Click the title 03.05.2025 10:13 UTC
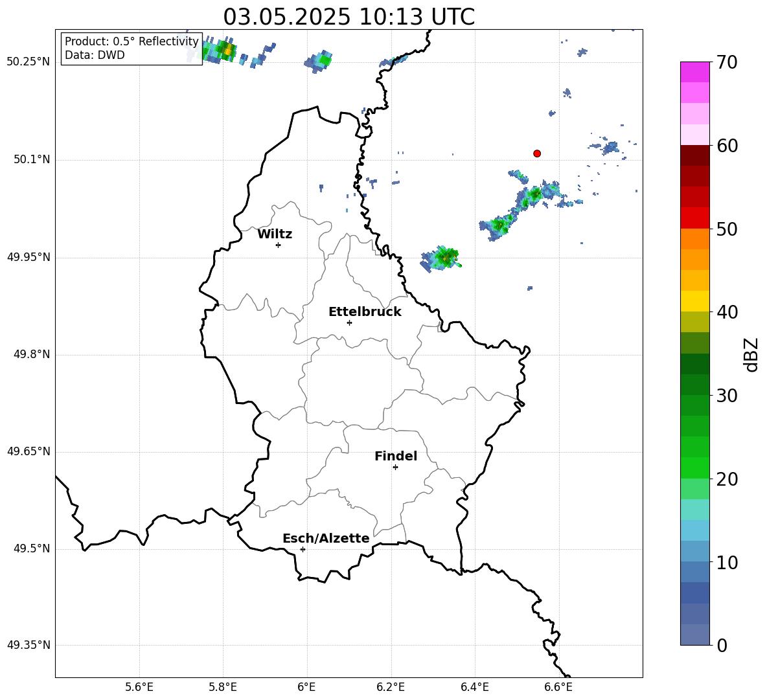 [x=349, y=17]
